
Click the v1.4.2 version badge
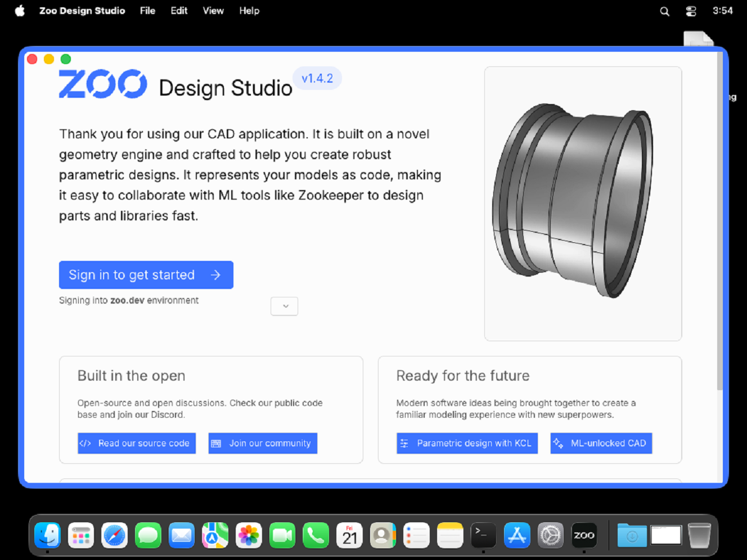[317, 78]
